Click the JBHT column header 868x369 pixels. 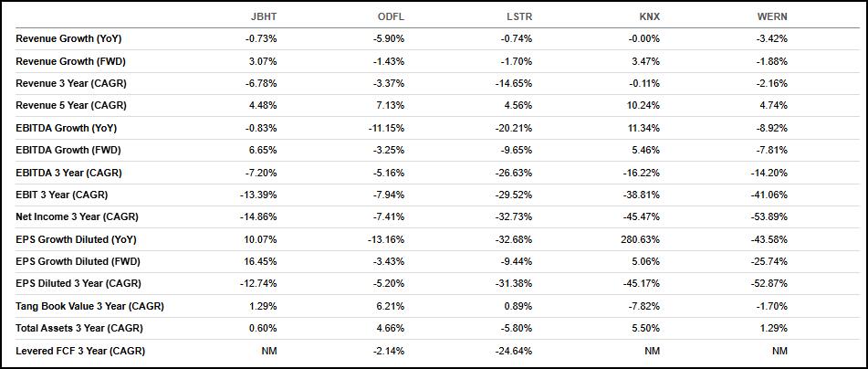(x=263, y=16)
